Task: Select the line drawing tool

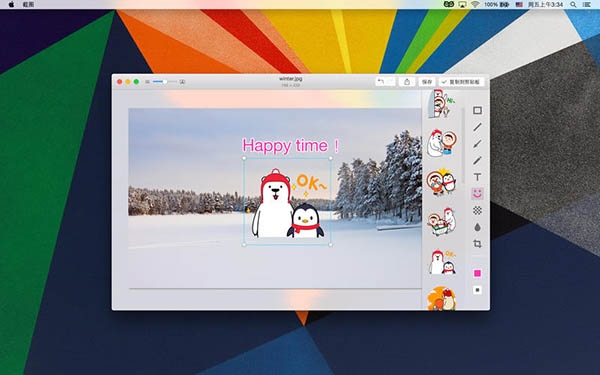Action: [x=477, y=127]
